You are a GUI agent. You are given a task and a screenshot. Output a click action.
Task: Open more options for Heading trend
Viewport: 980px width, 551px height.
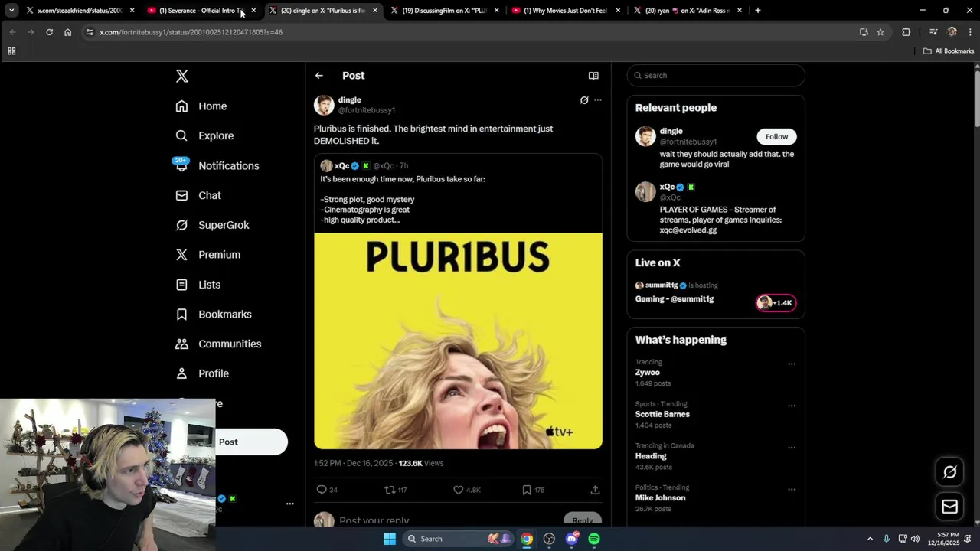(x=792, y=448)
